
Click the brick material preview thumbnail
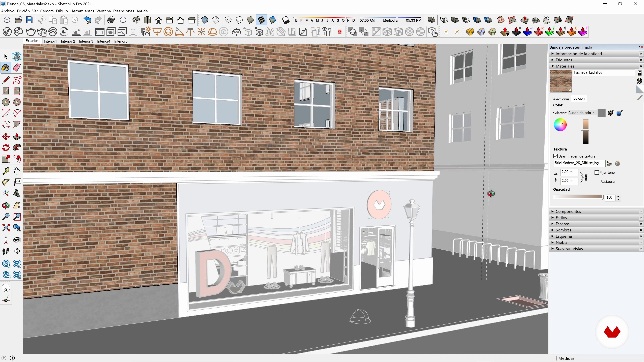(560, 81)
